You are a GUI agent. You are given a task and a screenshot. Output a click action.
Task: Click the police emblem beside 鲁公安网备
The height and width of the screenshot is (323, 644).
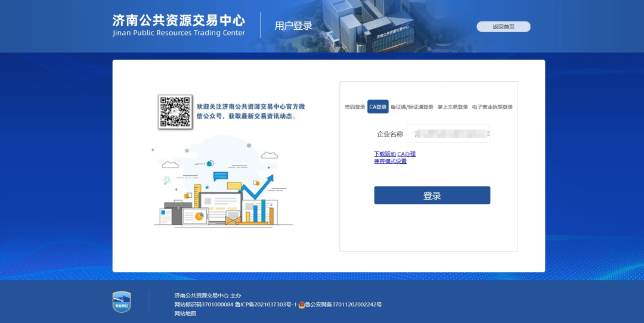pyautogui.click(x=302, y=305)
